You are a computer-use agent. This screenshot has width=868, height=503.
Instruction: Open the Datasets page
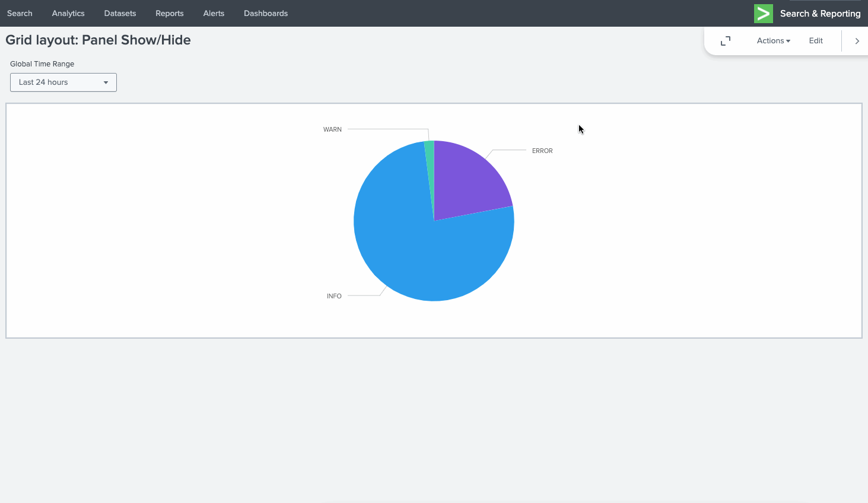120,13
